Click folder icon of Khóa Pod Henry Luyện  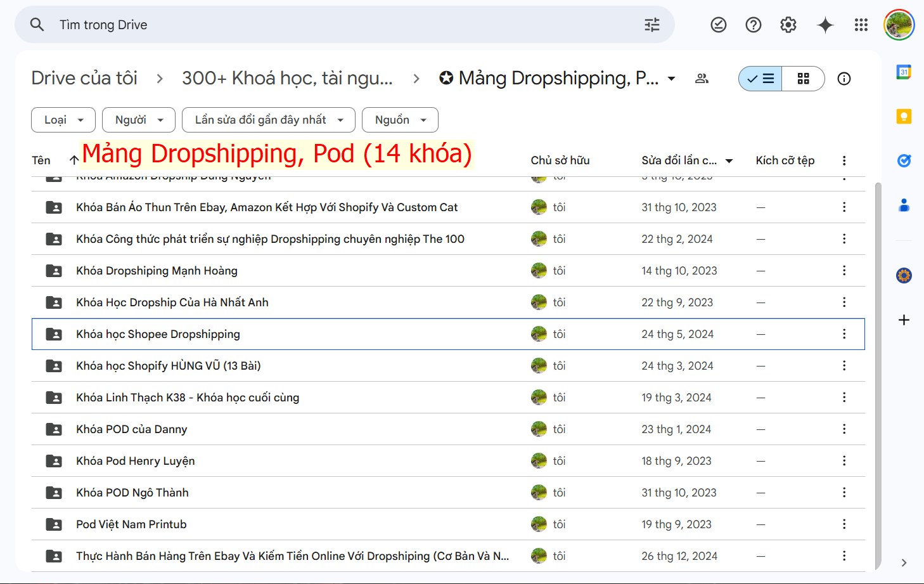54,461
